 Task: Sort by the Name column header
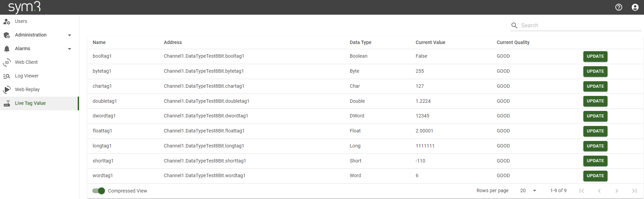(x=99, y=42)
